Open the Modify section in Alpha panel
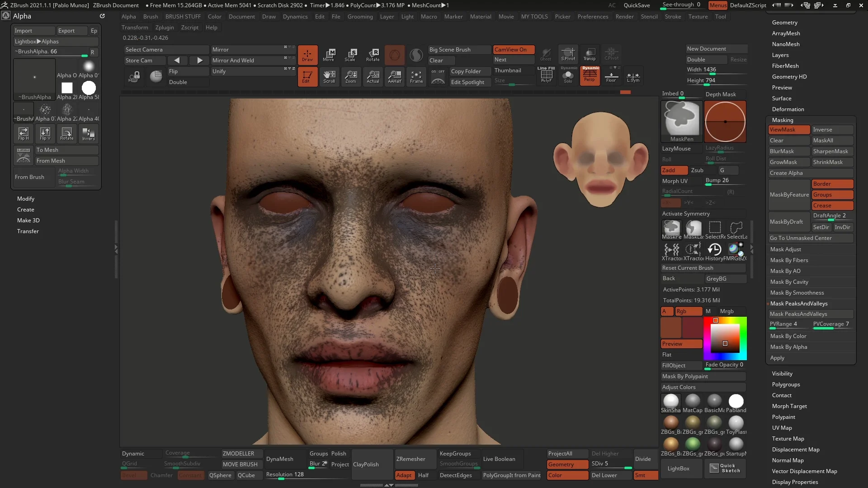Image resolution: width=868 pixels, height=488 pixels. (26, 199)
